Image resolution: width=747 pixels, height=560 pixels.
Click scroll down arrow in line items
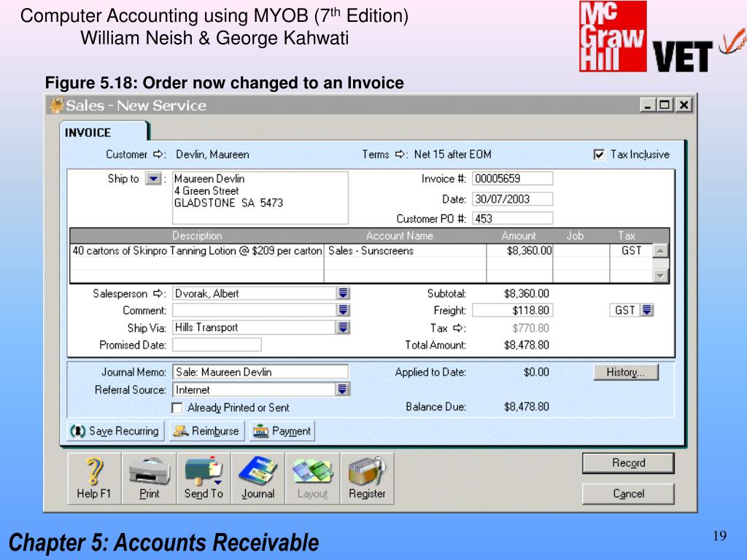660,275
